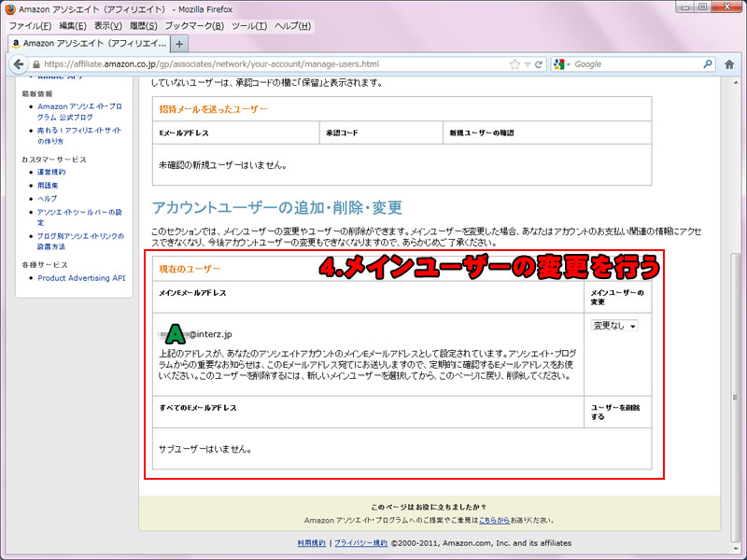The width and height of the screenshot is (747, 560).
Task: Select the Amazon アソシエイト tab
Action: pos(89,44)
